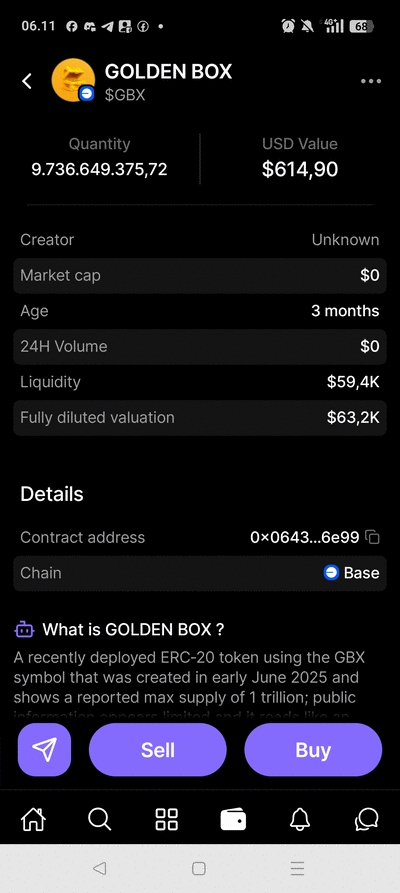Tap the robot icon beside What is GOLDEN BOX
The image size is (400, 893).
pyautogui.click(x=24, y=629)
